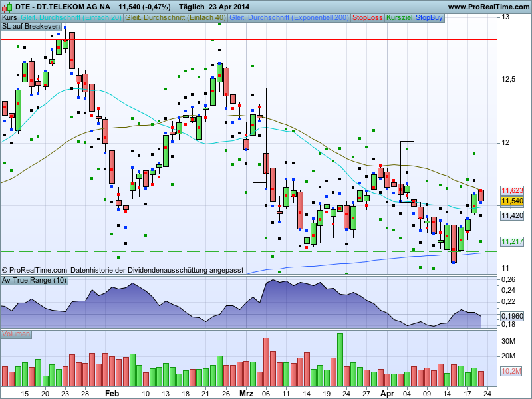Click the 30M volume axis label
The height and width of the screenshot is (399, 532).
[508, 341]
